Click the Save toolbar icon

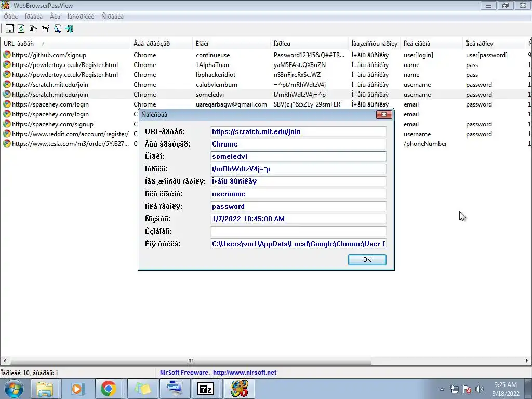tap(9, 29)
